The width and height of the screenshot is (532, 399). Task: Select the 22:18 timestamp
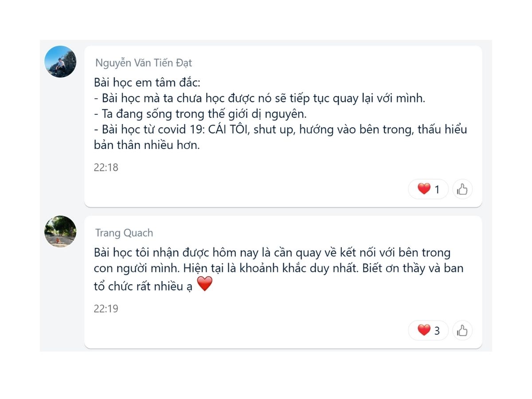(x=106, y=168)
